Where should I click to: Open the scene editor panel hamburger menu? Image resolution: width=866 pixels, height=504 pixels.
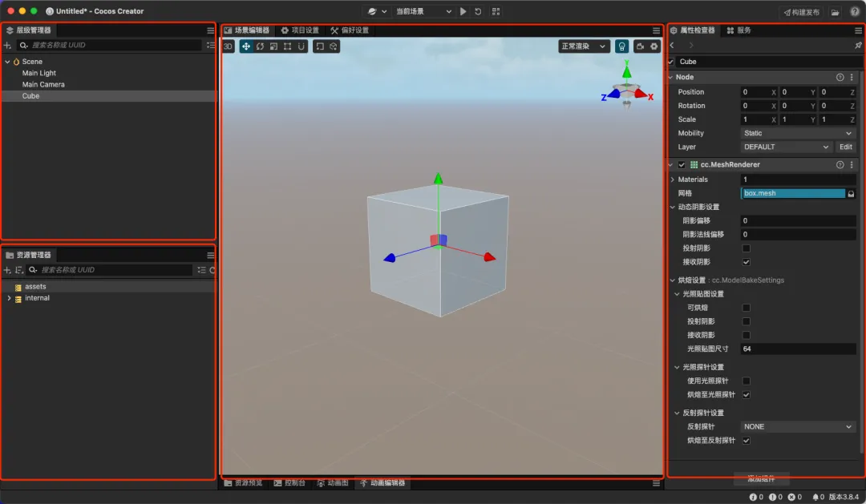[x=656, y=30]
